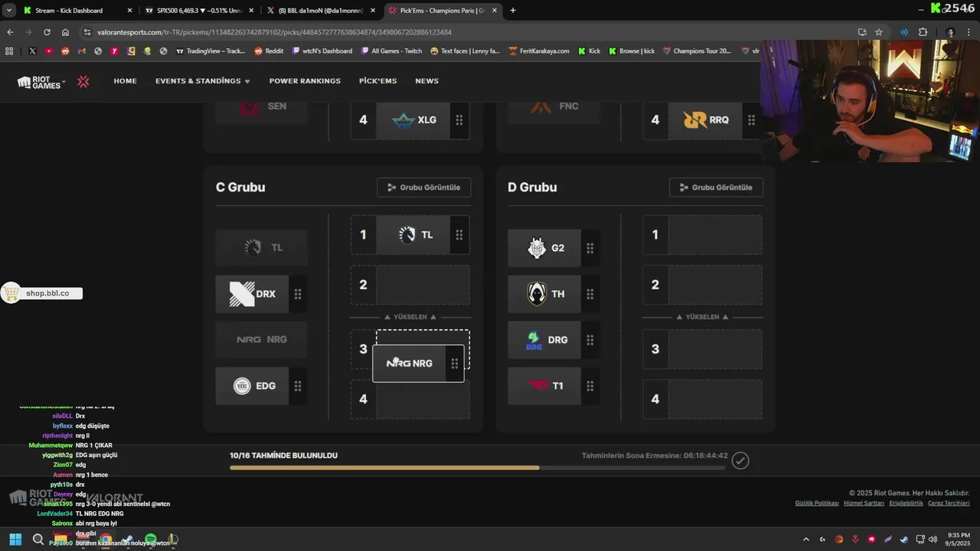The height and width of the screenshot is (551, 980).
Task: Click the VCT logo icon in header
Action: click(83, 81)
